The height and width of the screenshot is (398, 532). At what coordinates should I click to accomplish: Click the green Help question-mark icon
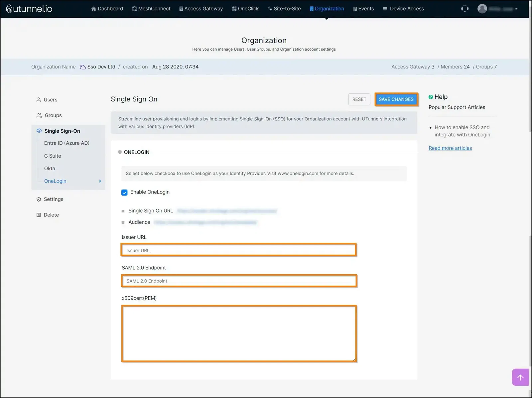[431, 97]
